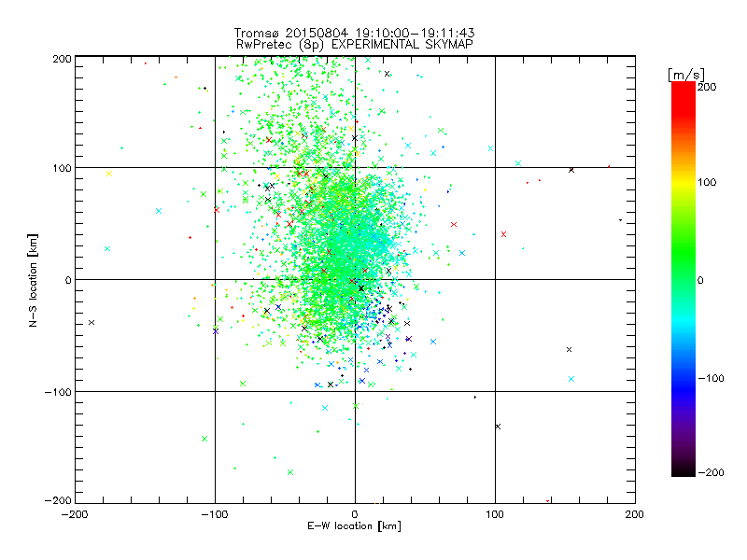
Task: Click the colorbar label '100'
Action: (707, 182)
